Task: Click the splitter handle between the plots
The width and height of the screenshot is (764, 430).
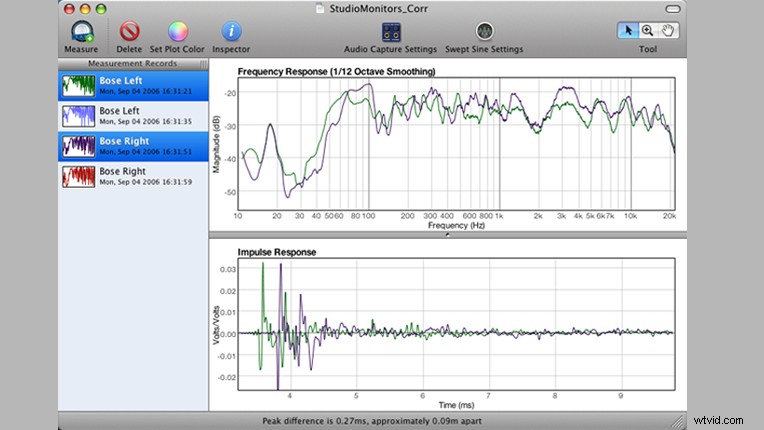Action: (x=447, y=235)
